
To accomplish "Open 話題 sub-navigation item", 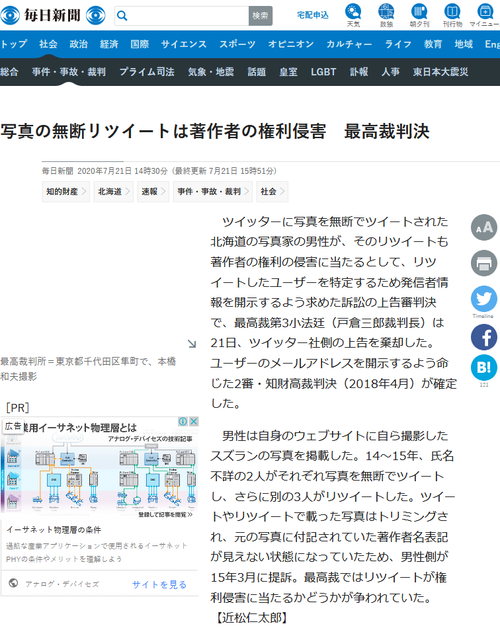I will 256,72.
